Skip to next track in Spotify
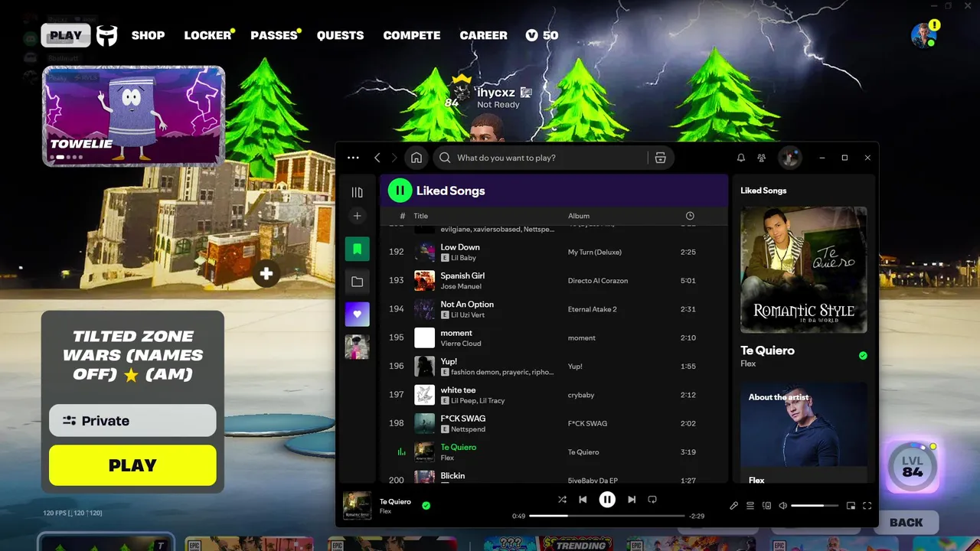Image resolution: width=980 pixels, height=551 pixels. (x=632, y=500)
